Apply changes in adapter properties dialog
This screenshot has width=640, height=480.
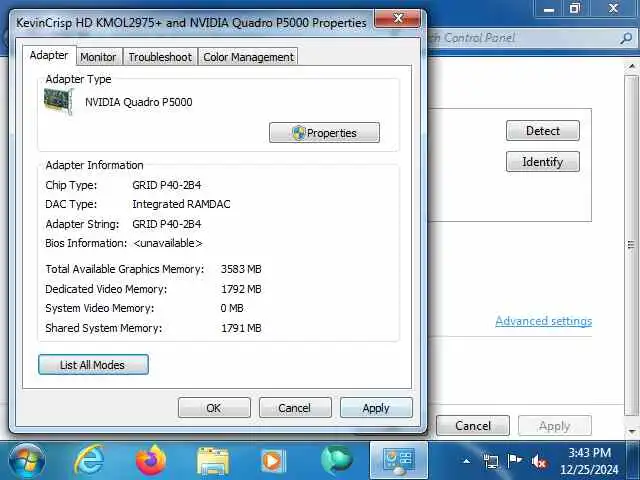(x=376, y=408)
